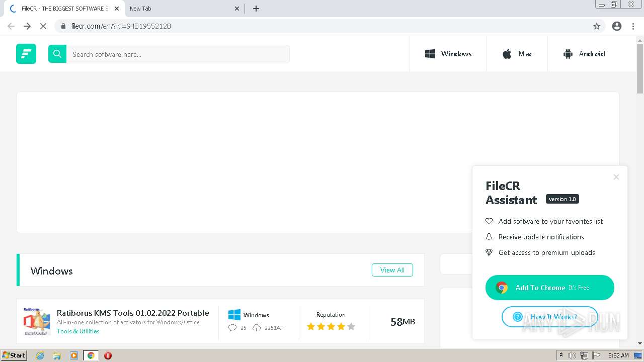Click the Action Center flag tray icon
The height and width of the screenshot is (362, 644).
597,355
